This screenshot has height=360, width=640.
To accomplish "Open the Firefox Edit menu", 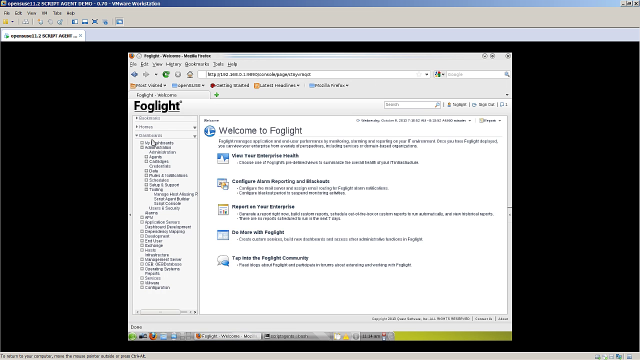I will click(144, 64).
